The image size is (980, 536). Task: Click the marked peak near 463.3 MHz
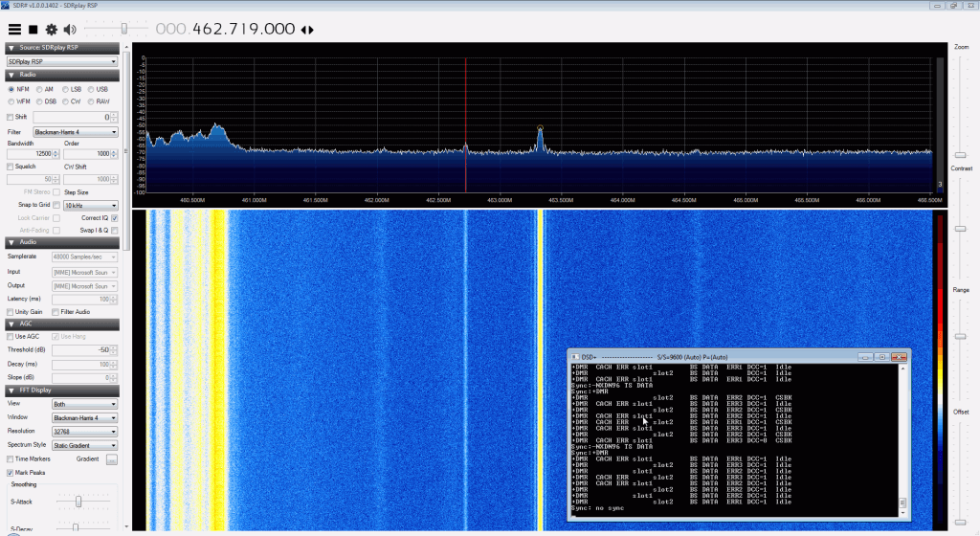[540, 128]
